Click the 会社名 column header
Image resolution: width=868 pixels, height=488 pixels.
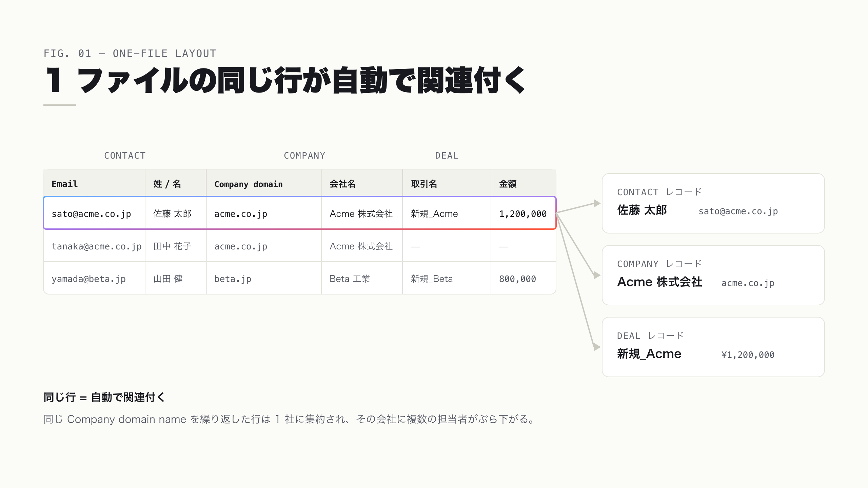pos(362,184)
